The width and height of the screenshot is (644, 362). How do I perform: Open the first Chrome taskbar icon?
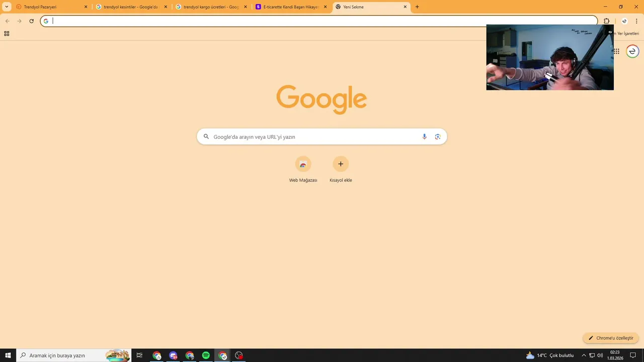(157, 355)
